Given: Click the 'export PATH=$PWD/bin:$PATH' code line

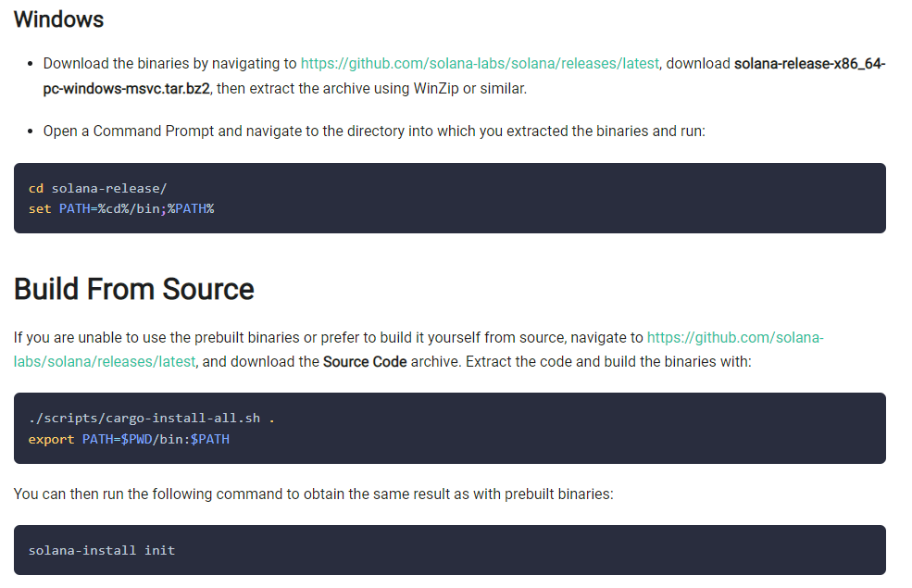Looking at the screenshot, I should [129, 439].
